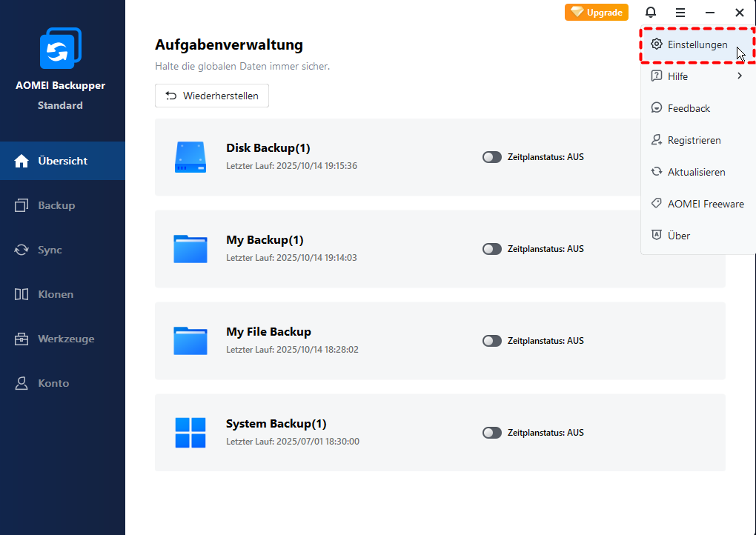Click the info badge icon beside Über

(x=656, y=235)
